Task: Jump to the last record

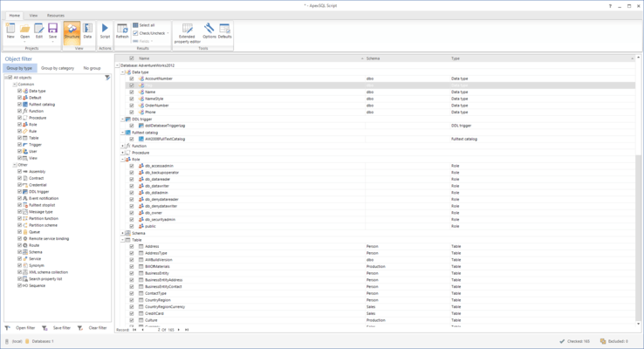Action: (x=187, y=330)
